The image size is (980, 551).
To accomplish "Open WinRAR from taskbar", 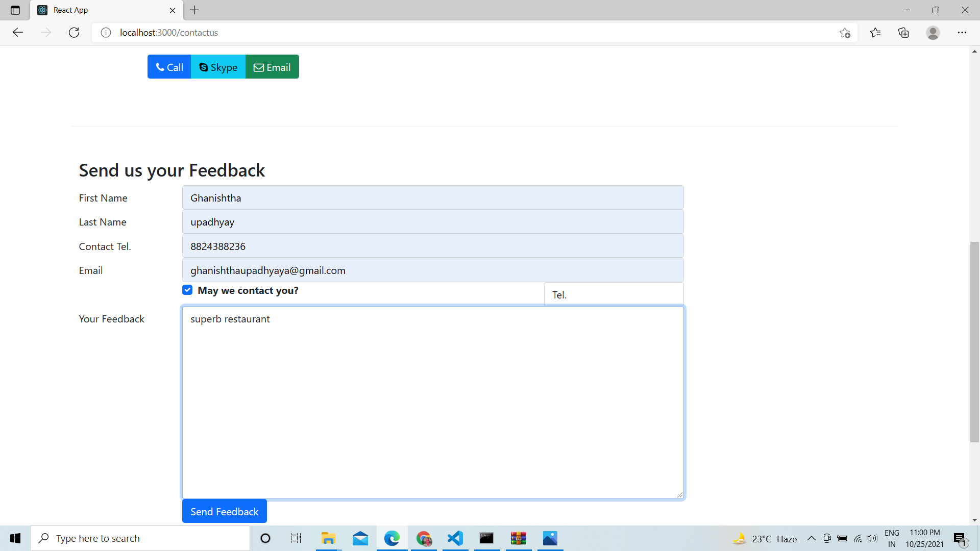I will (x=519, y=538).
